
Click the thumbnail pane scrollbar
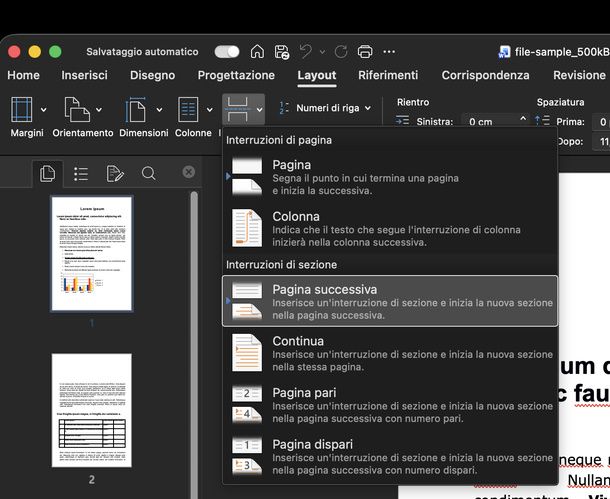point(194,344)
